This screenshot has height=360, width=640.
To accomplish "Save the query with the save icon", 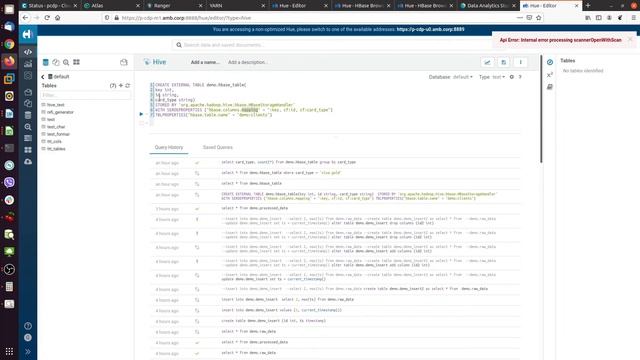I will click(x=504, y=62).
